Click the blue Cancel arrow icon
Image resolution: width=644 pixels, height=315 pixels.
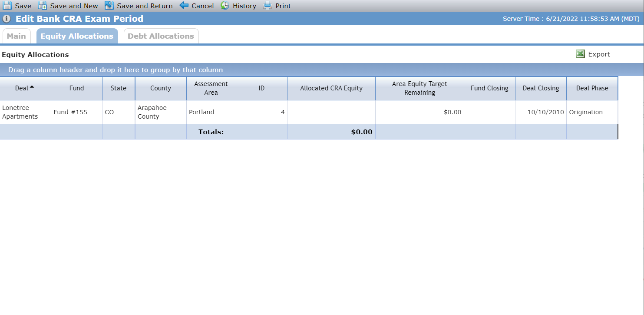click(x=184, y=6)
